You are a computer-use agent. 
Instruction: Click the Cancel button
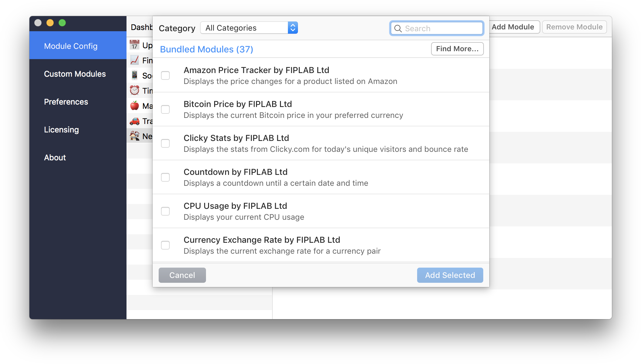point(182,275)
